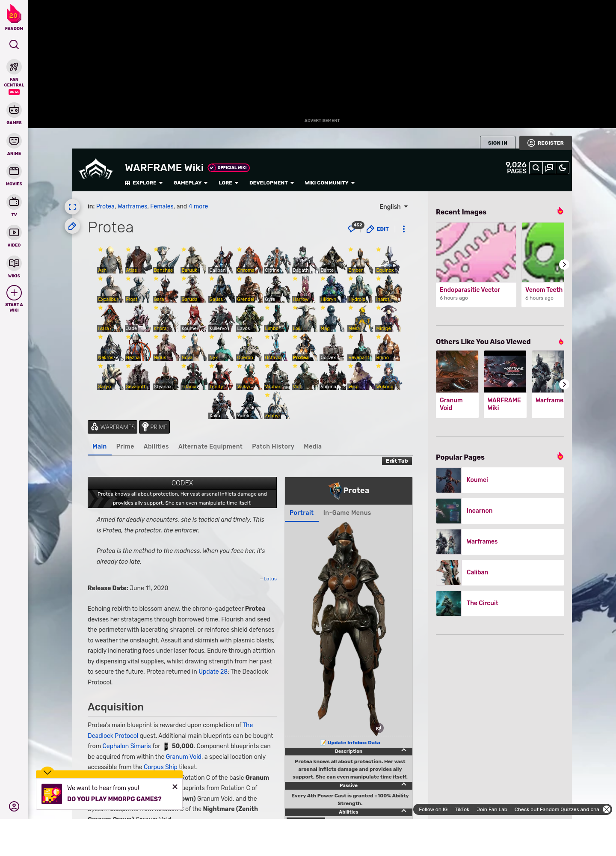Click the Sign In button

coord(498,143)
